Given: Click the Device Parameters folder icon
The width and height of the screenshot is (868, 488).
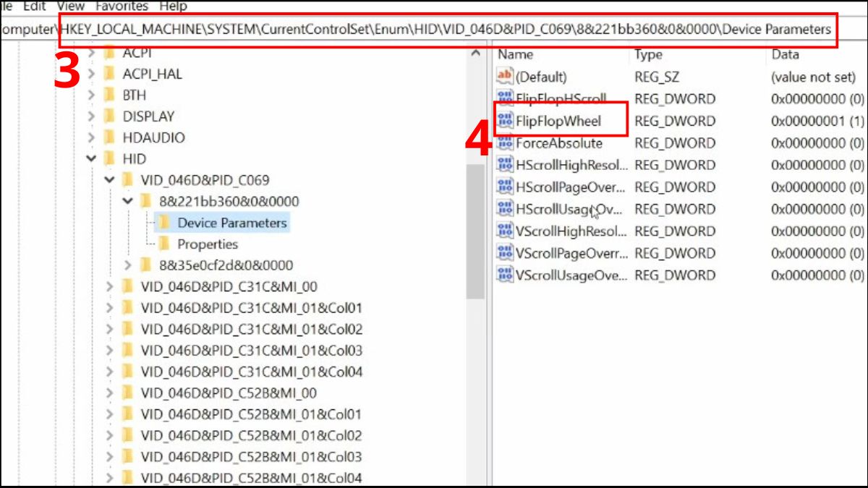Looking at the screenshot, I should click(x=163, y=223).
